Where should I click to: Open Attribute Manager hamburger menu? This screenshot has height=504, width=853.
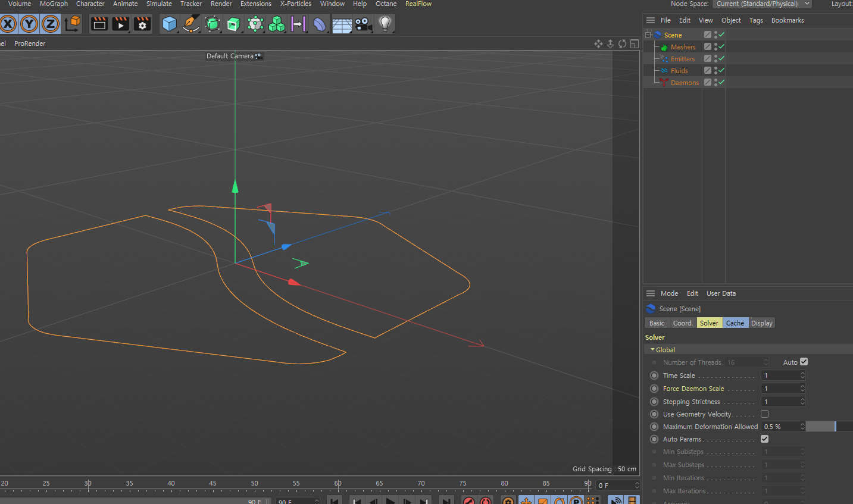pyautogui.click(x=651, y=293)
